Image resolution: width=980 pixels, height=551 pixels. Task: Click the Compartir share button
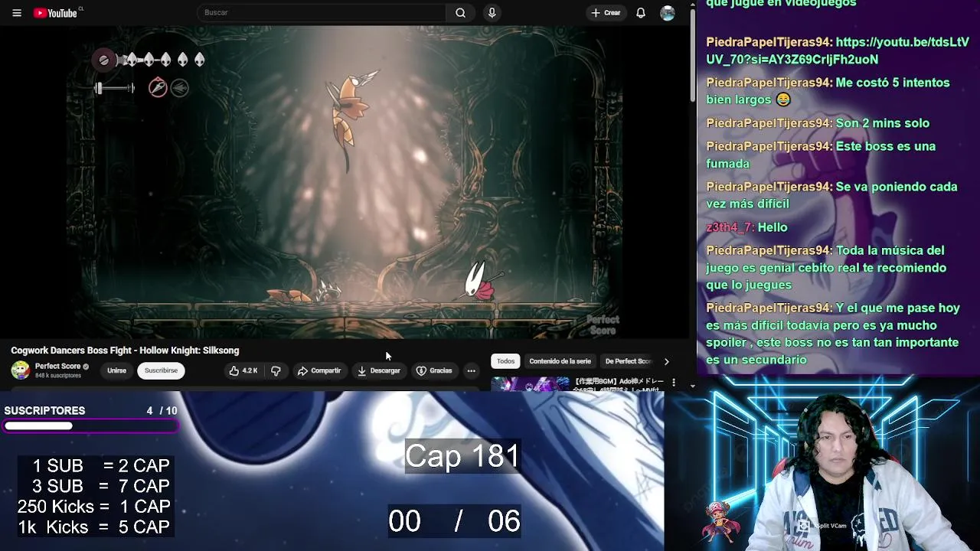[x=319, y=370]
